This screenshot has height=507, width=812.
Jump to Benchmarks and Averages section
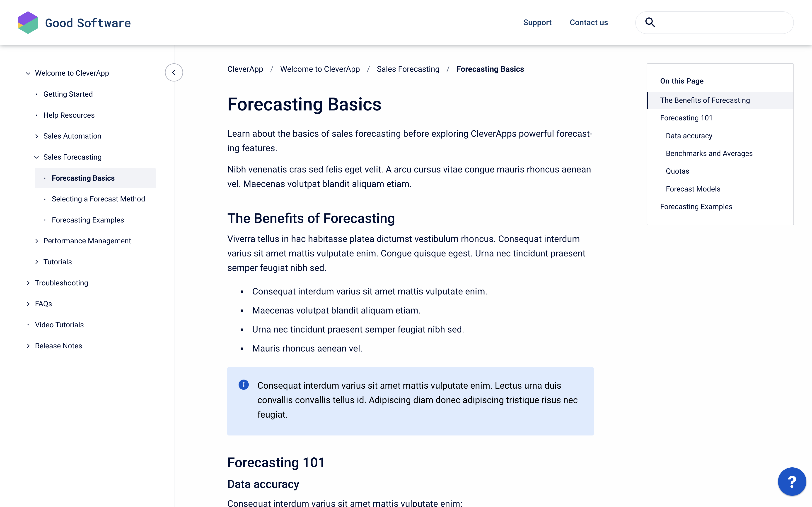tap(709, 153)
